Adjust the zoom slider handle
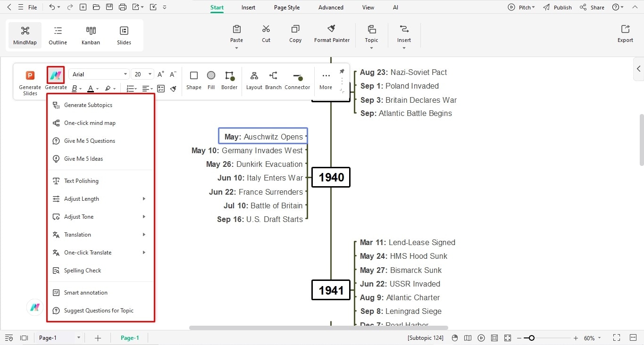The height and width of the screenshot is (345, 644). pos(532,338)
